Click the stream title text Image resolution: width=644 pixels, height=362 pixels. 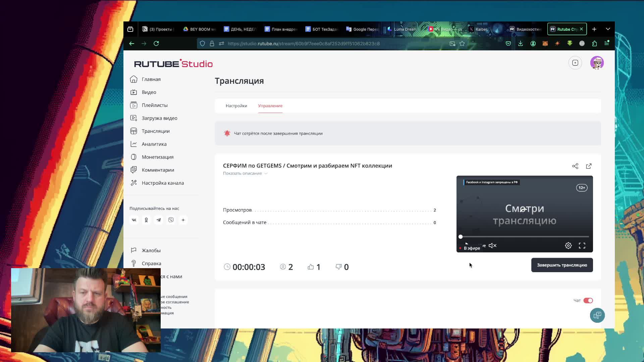(x=308, y=166)
